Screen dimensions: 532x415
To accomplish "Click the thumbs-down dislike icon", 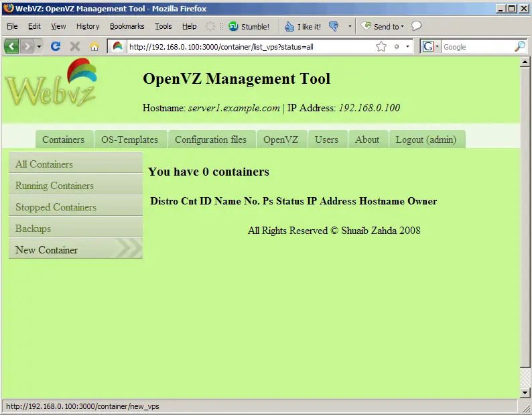I will pyautogui.click(x=334, y=27).
